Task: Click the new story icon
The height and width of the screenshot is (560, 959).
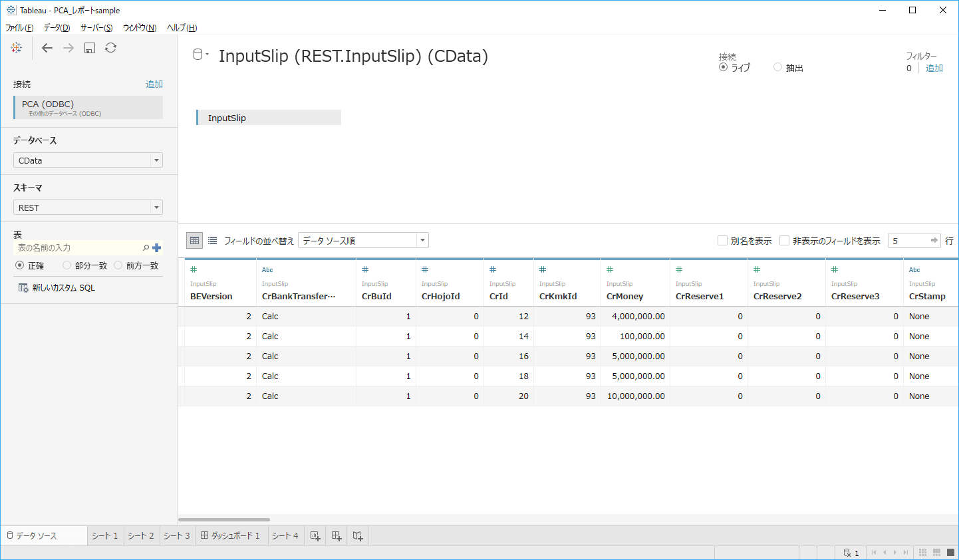Action: click(358, 536)
